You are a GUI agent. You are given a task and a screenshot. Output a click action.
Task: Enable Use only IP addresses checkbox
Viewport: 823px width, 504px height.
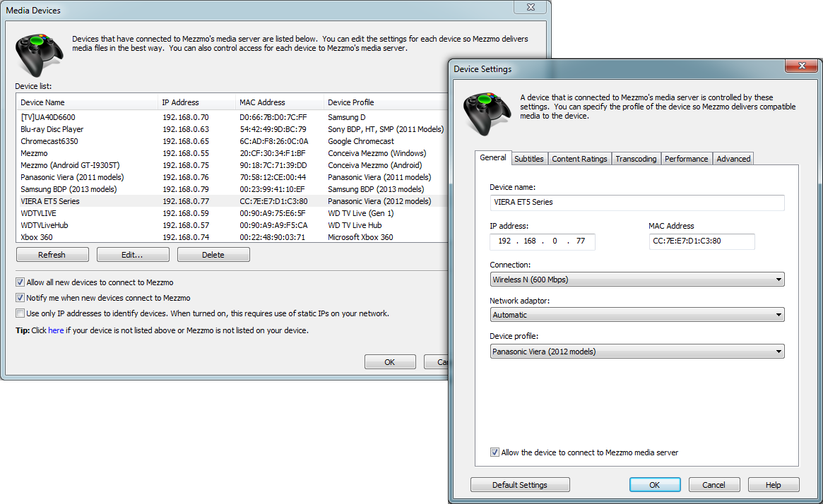(x=20, y=313)
